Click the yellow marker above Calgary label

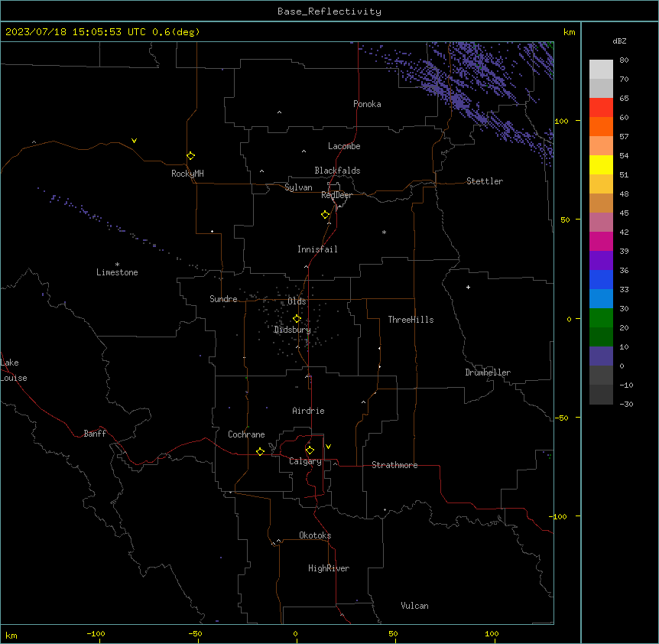tap(310, 450)
